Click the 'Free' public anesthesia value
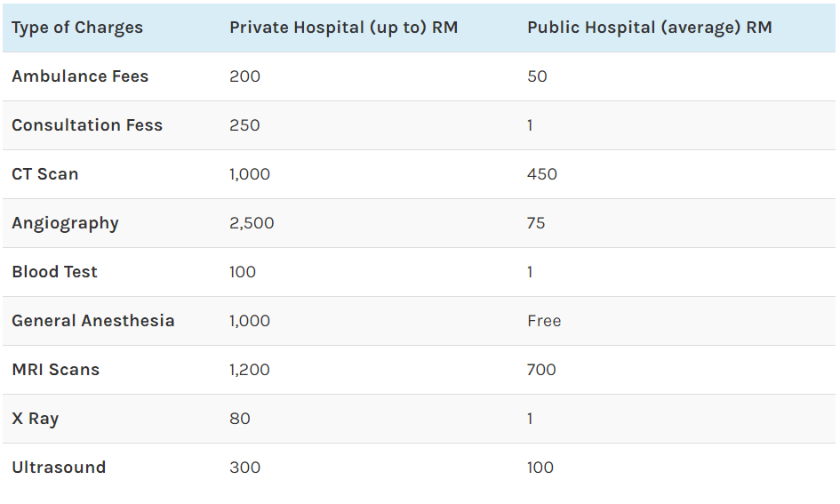This screenshot has width=840, height=504. (544, 321)
